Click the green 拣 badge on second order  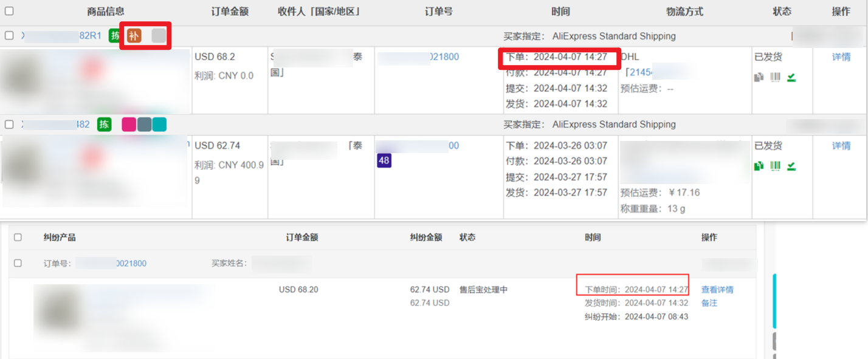click(105, 125)
